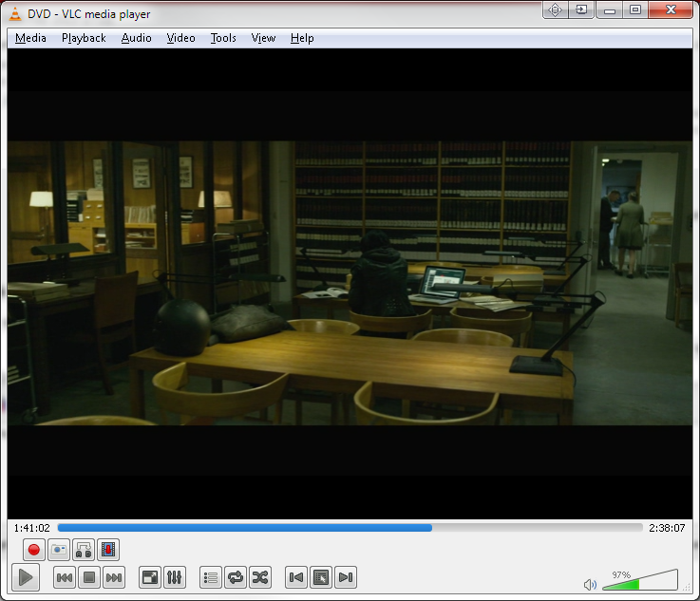The height and width of the screenshot is (601, 700).
Task: Close the VLC media player window
Action: coord(671,9)
